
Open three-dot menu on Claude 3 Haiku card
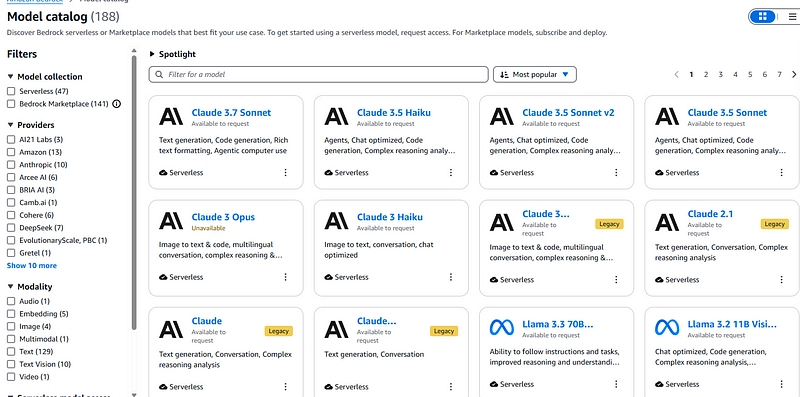pos(451,277)
